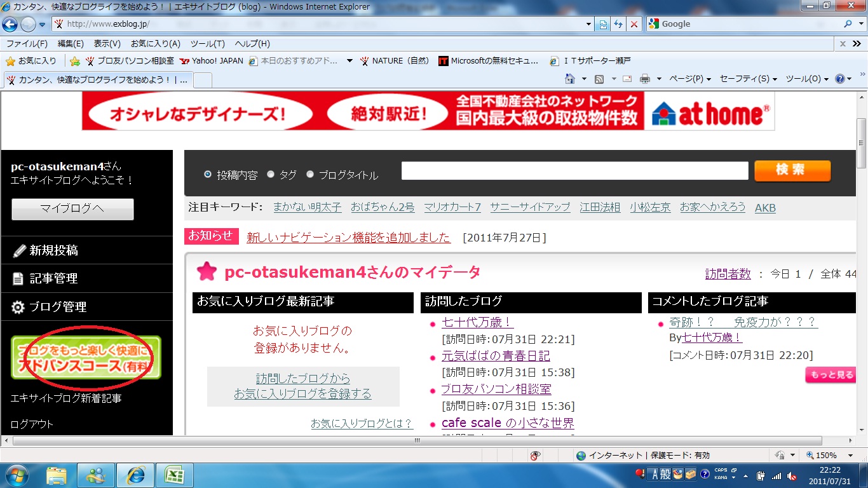
Task: Go to the Home page icon
Action: [x=570, y=79]
